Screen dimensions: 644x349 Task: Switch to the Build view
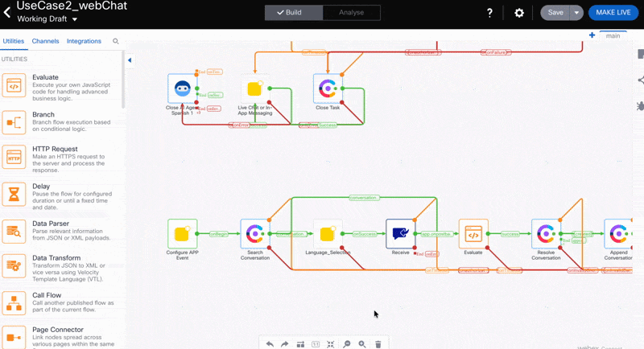(294, 12)
